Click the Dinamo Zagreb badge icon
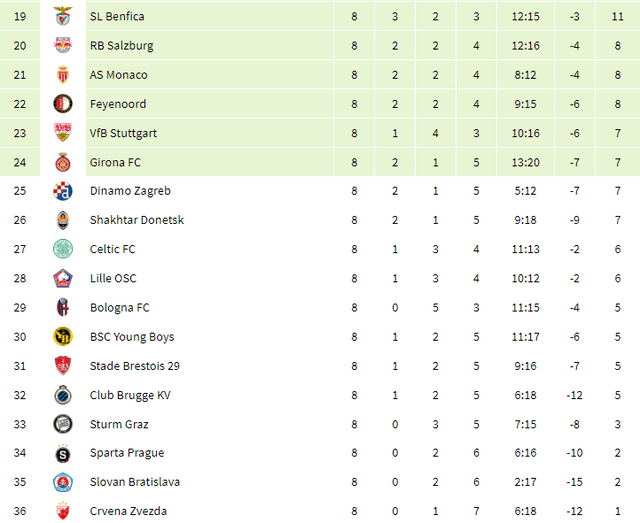640x523 pixels. click(63, 191)
